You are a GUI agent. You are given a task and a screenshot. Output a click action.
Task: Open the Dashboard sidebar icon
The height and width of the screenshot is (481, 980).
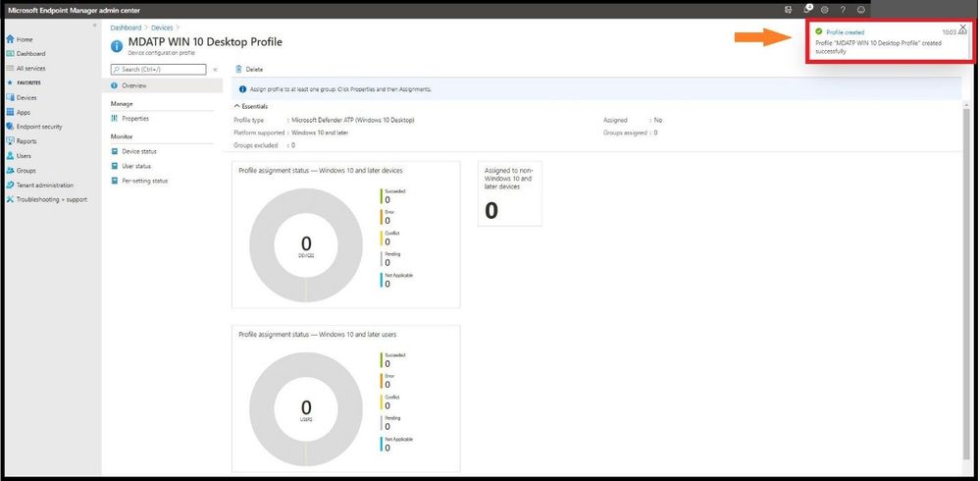point(10,54)
